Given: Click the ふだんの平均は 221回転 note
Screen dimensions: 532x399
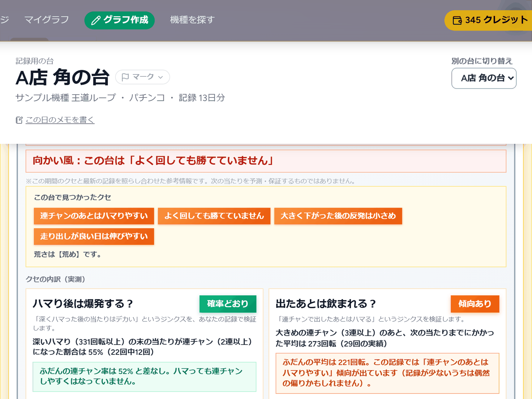Looking at the screenshot, I should tap(387, 373).
